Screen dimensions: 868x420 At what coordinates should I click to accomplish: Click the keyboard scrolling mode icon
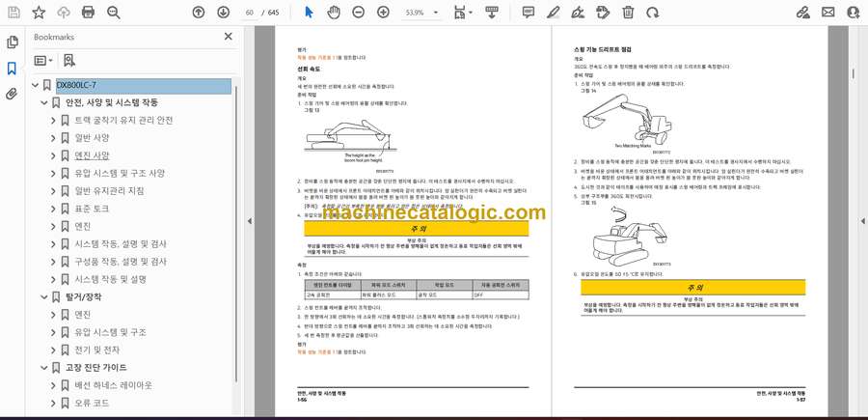491,13
